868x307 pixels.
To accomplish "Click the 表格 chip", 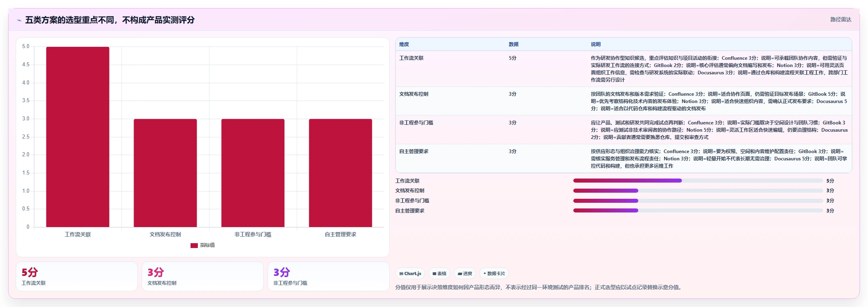I will [439, 273].
